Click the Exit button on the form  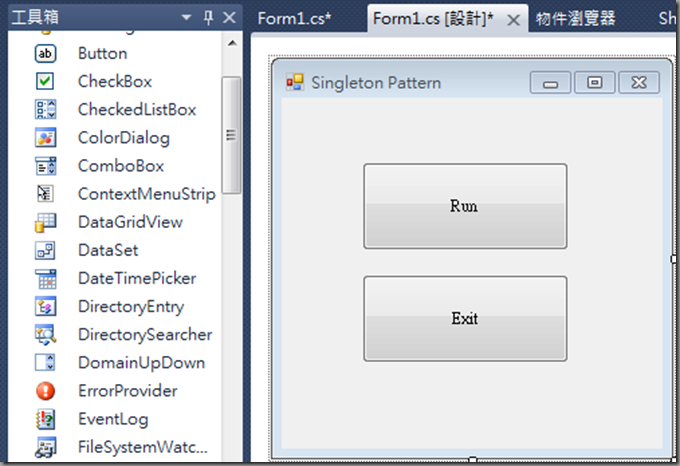click(x=465, y=319)
